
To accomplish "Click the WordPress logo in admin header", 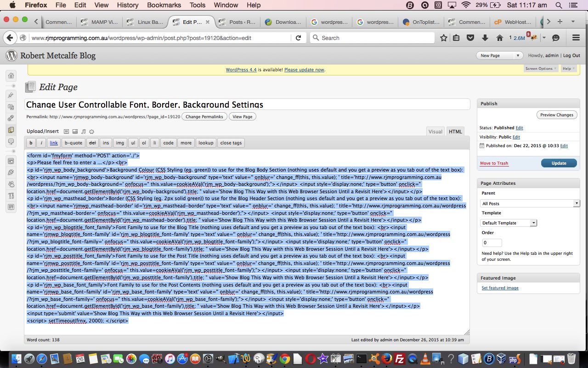I will [x=11, y=56].
